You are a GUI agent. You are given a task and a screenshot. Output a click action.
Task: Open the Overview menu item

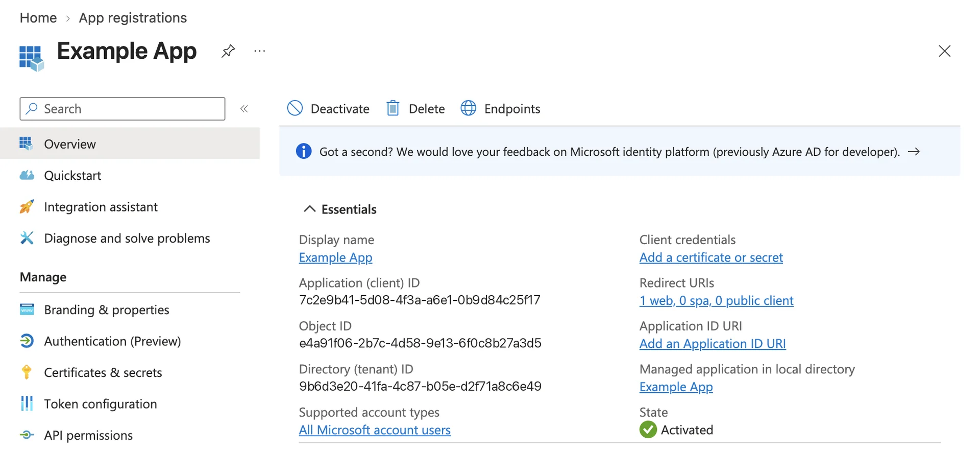tap(130, 144)
